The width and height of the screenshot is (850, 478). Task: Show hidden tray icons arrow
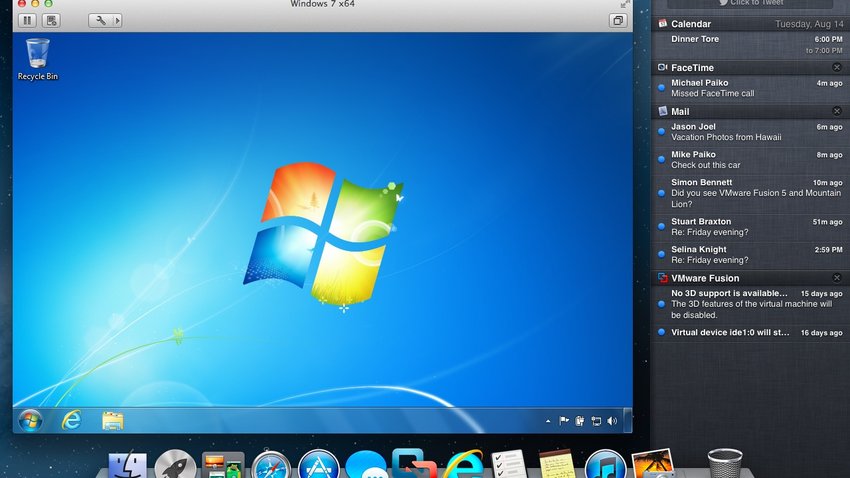(x=548, y=421)
